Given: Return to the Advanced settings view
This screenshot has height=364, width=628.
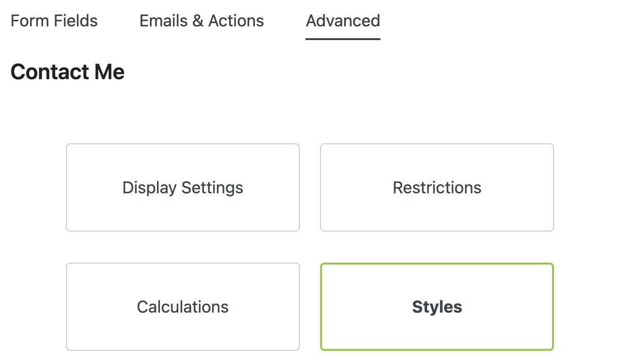Looking at the screenshot, I should 343,21.
